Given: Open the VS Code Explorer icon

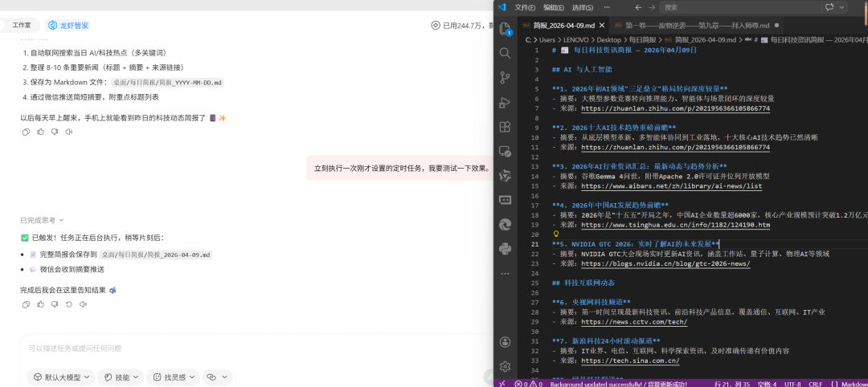Looking at the screenshot, I should 505,28.
